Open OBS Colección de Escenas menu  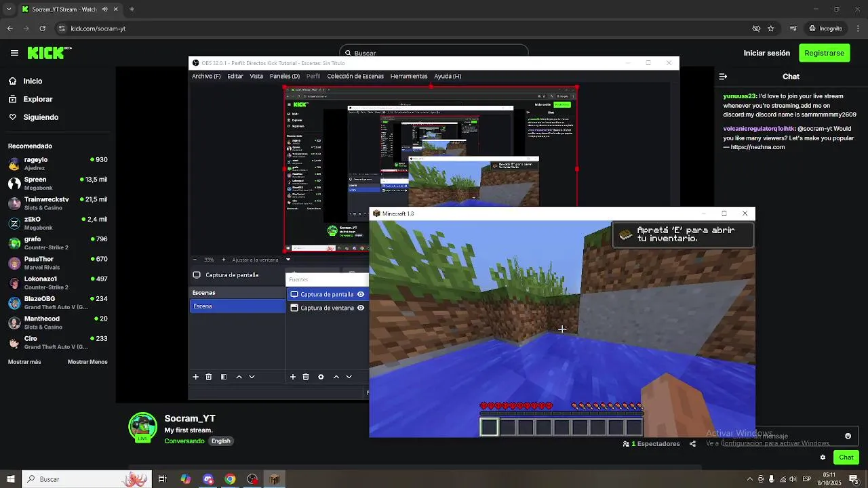pyautogui.click(x=355, y=76)
